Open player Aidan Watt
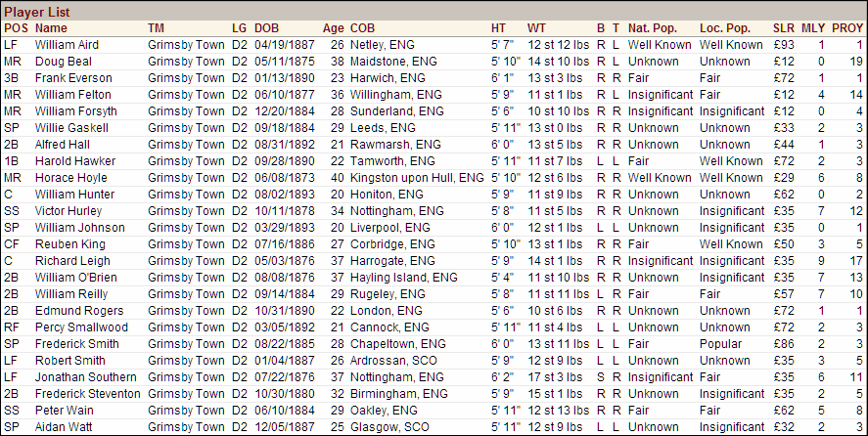This screenshot has height=436, width=868. [64, 426]
